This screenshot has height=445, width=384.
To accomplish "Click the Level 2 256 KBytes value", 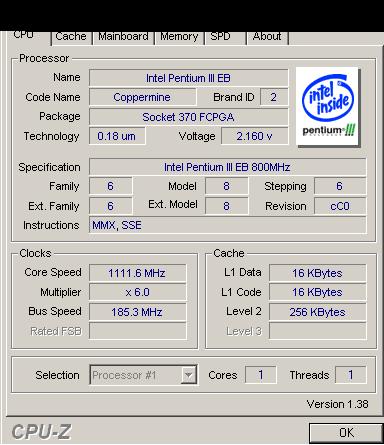I will pyautogui.click(x=318, y=312).
